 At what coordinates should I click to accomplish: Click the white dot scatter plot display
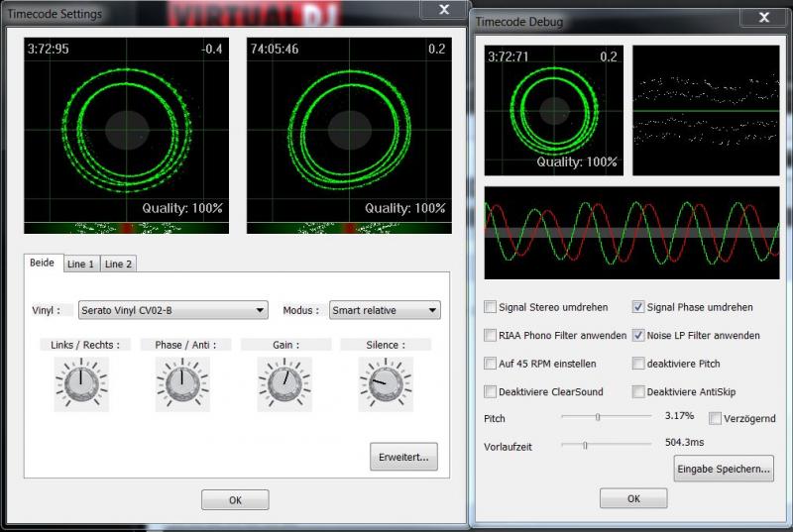706,110
